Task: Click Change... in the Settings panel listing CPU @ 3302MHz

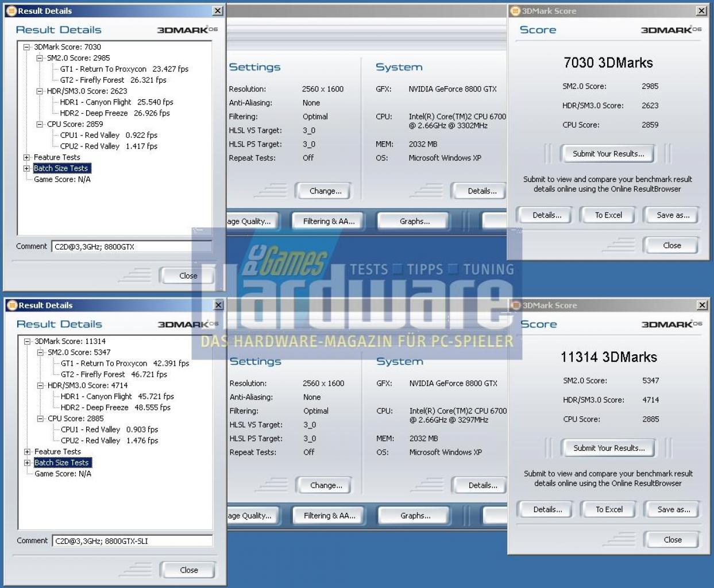Action: [325, 191]
